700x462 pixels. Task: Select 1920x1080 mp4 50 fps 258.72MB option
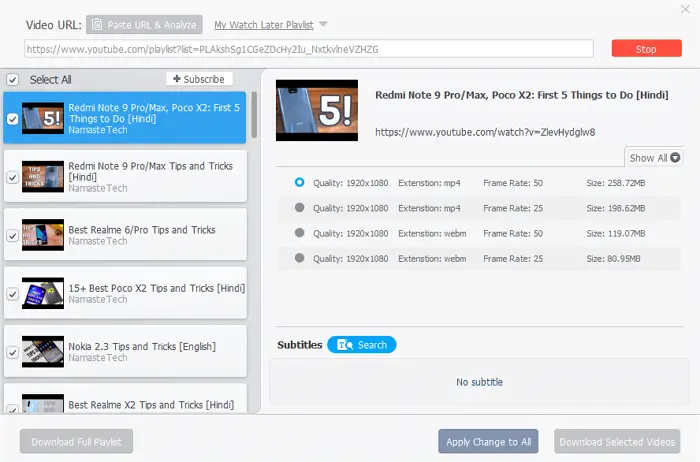click(300, 182)
